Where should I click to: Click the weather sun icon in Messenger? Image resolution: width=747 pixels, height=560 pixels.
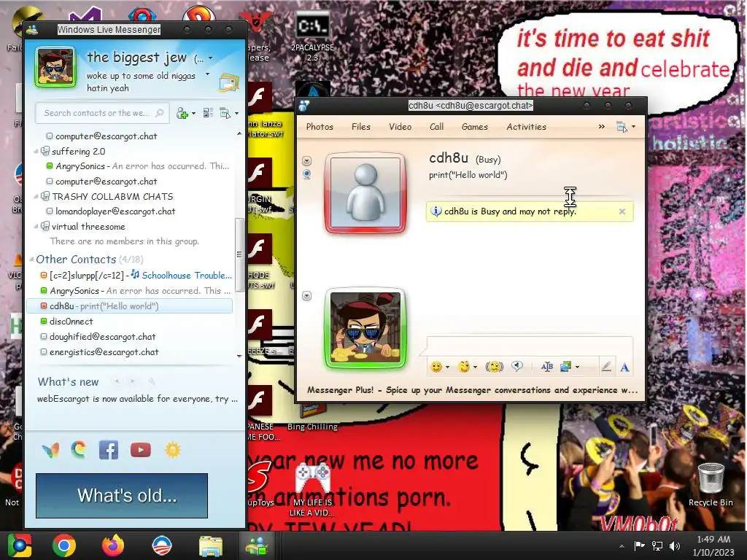(172, 449)
